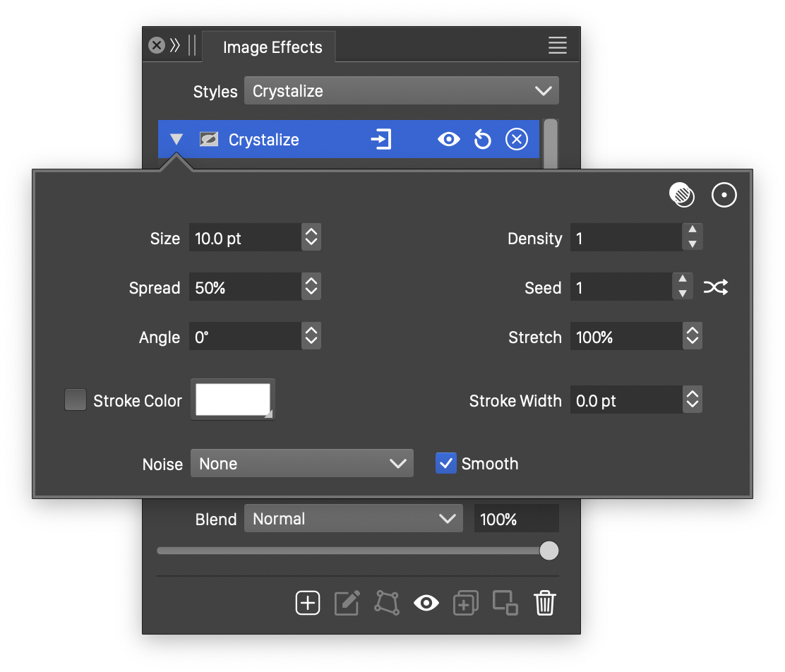
Task: Open the Noise dropdown set to None
Action: click(301, 464)
